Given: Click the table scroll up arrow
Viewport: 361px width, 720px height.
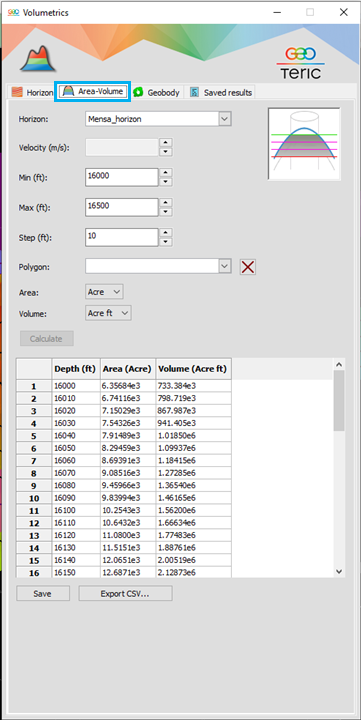Looking at the screenshot, I should (339, 365).
